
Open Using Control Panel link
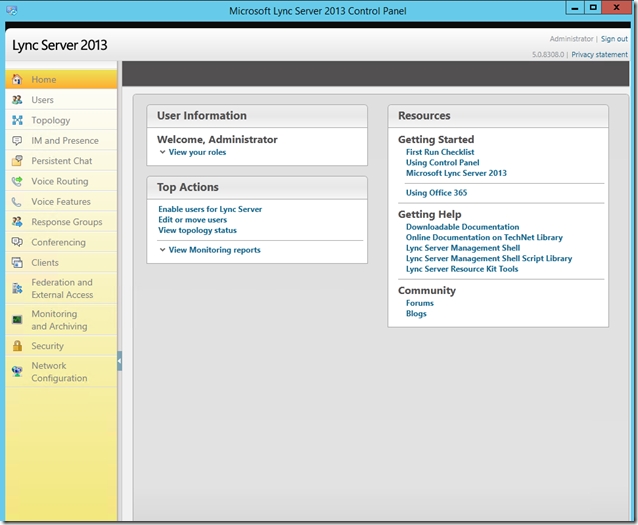point(442,162)
